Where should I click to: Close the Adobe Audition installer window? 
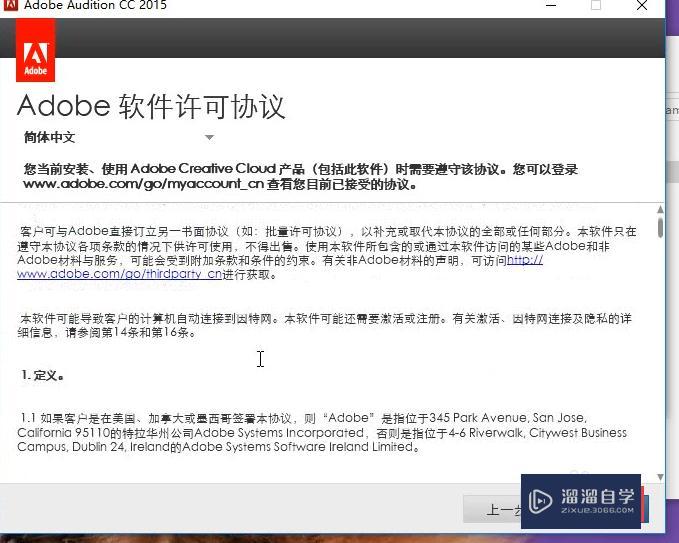coord(642,6)
